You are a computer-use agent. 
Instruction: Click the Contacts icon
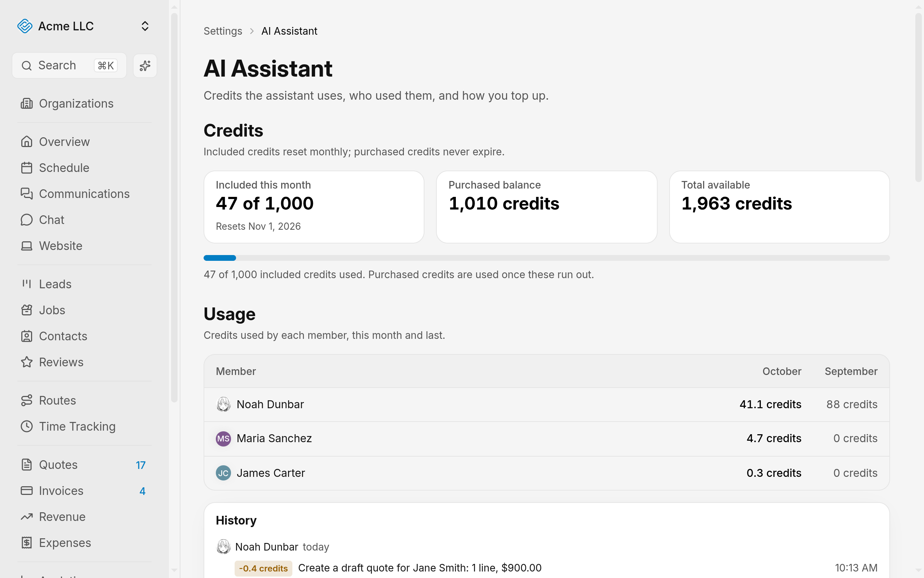click(27, 336)
